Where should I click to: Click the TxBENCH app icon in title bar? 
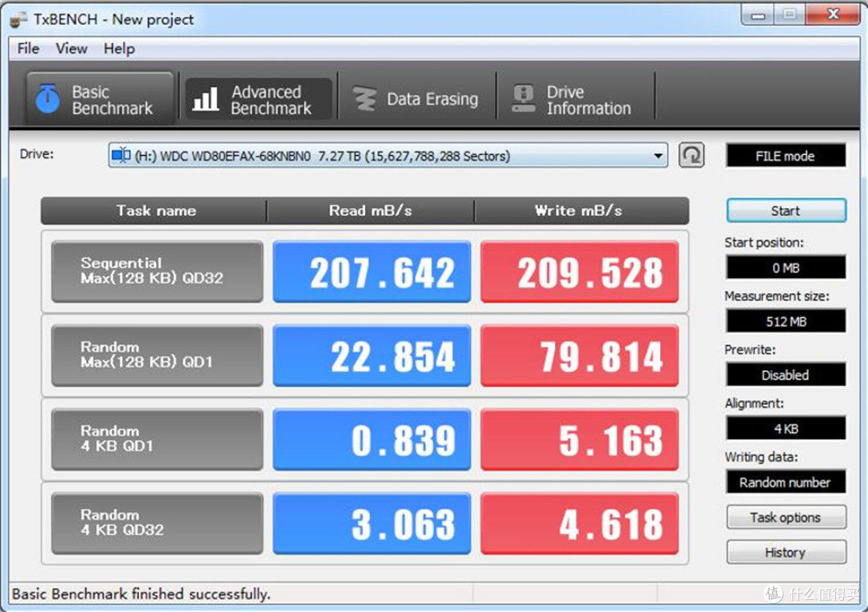18,19
